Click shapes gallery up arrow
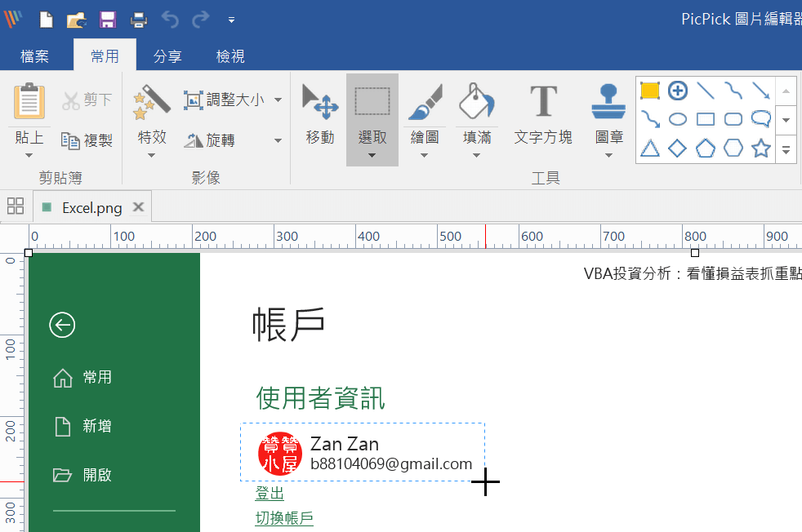Screen dimensions: 802x532 [786, 91]
